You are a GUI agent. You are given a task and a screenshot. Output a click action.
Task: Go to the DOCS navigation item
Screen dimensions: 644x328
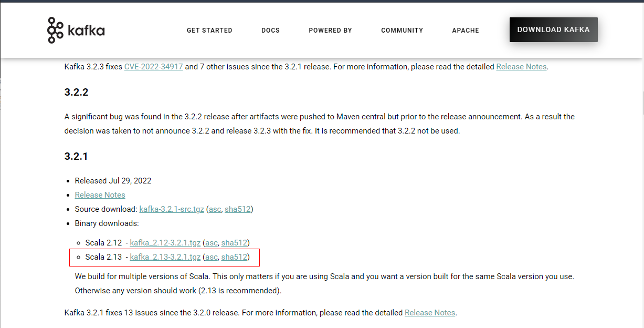tap(270, 30)
